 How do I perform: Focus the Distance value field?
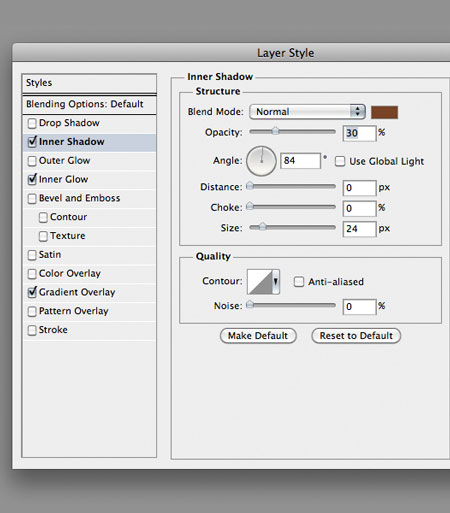[359, 188]
